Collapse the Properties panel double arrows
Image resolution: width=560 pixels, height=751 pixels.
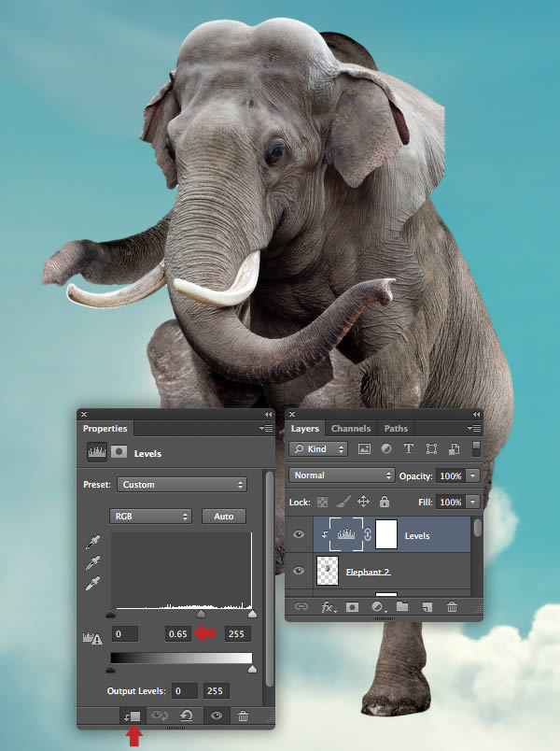coord(268,415)
